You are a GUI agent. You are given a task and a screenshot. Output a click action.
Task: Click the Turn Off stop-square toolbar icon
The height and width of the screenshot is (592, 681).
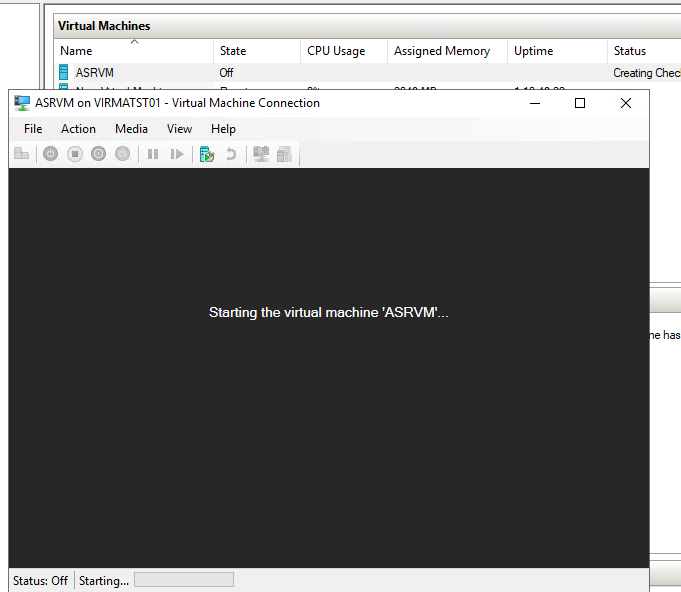[75, 154]
